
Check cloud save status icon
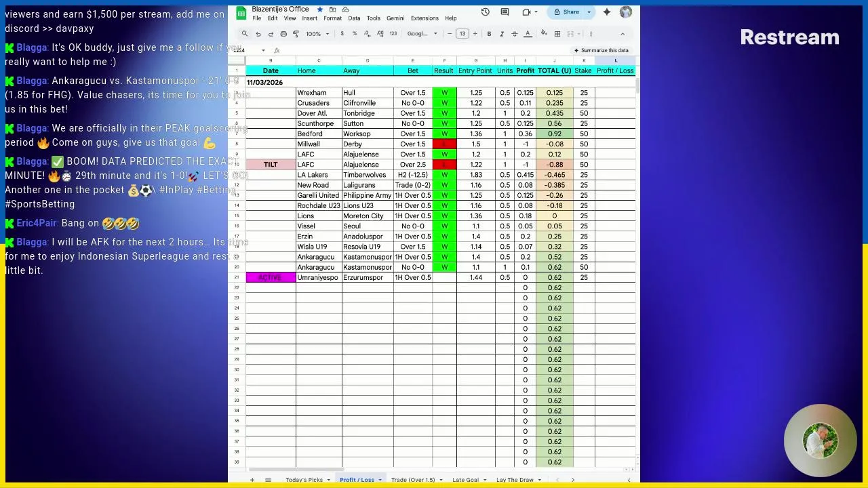click(x=345, y=9)
